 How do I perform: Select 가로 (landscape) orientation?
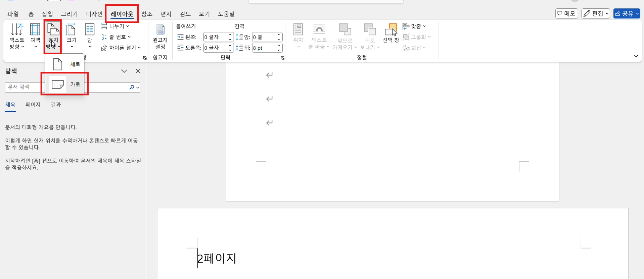coord(65,85)
